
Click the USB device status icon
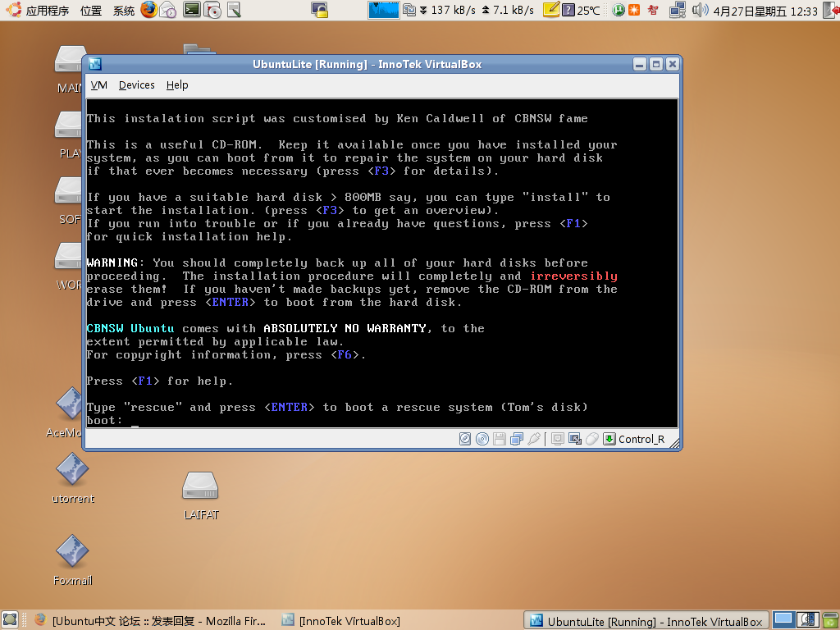[x=533, y=440]
